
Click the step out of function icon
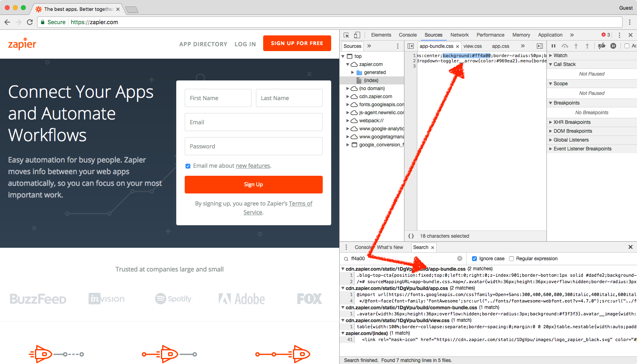tap(587, 46)
